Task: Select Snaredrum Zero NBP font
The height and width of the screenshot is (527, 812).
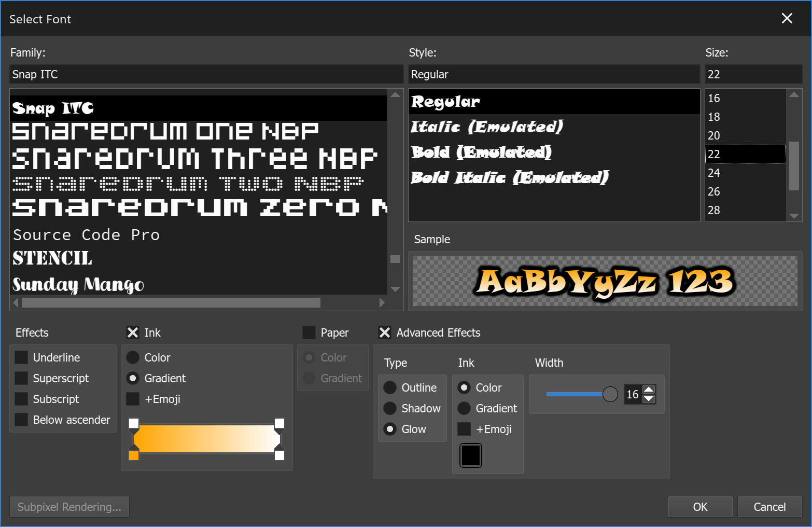Action: click(x=199, y=207)
